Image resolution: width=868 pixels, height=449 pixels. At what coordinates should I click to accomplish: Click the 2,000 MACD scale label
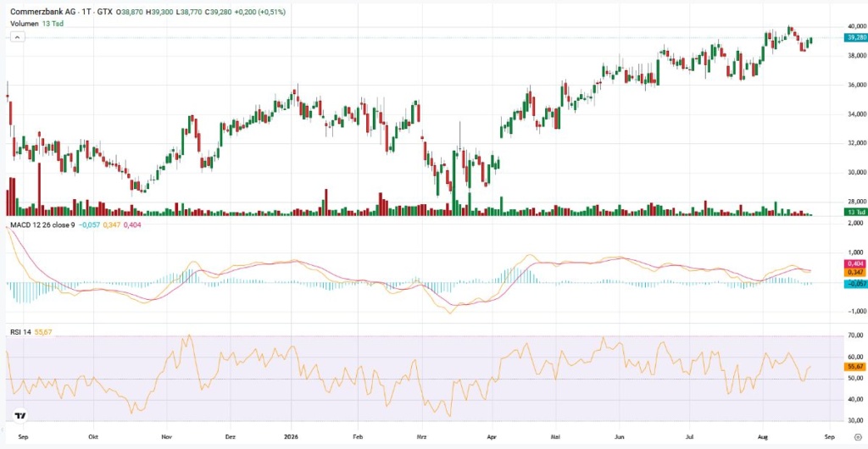coord(857,223)
